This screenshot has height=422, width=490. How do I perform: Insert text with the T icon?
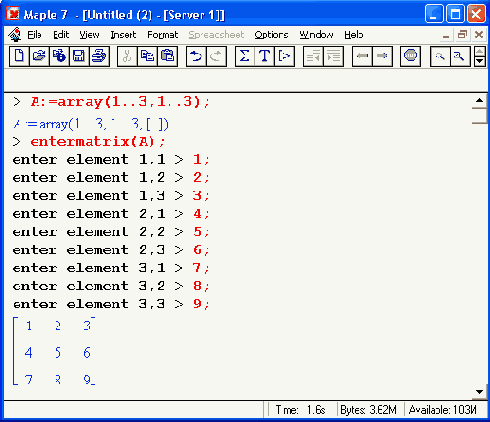tap(264, 56)
